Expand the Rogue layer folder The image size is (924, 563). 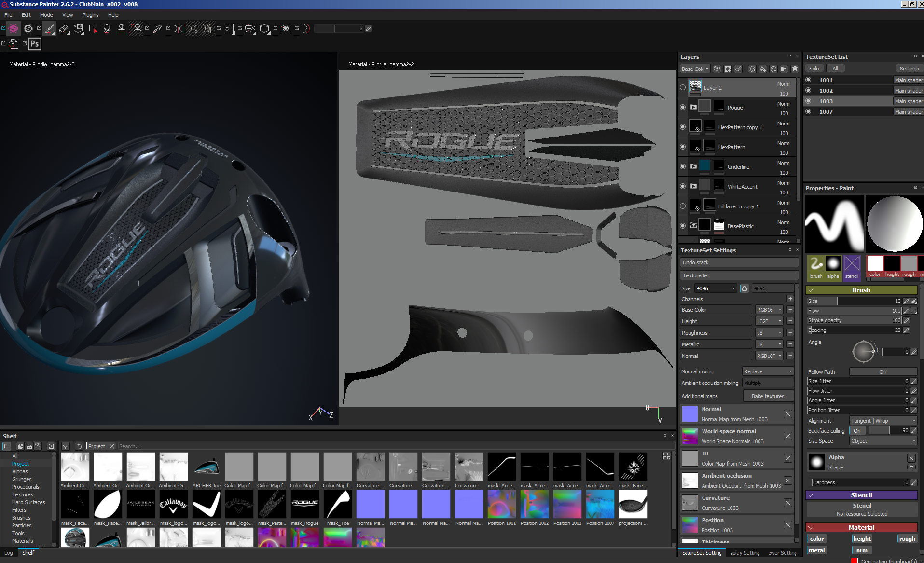tap(693, 107)
